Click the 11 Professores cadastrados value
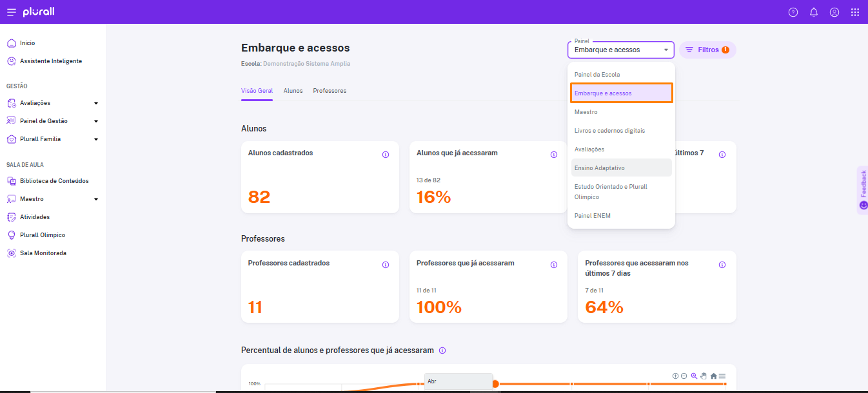The height and width of the screenshot is (393, 868). coord(255,307)
